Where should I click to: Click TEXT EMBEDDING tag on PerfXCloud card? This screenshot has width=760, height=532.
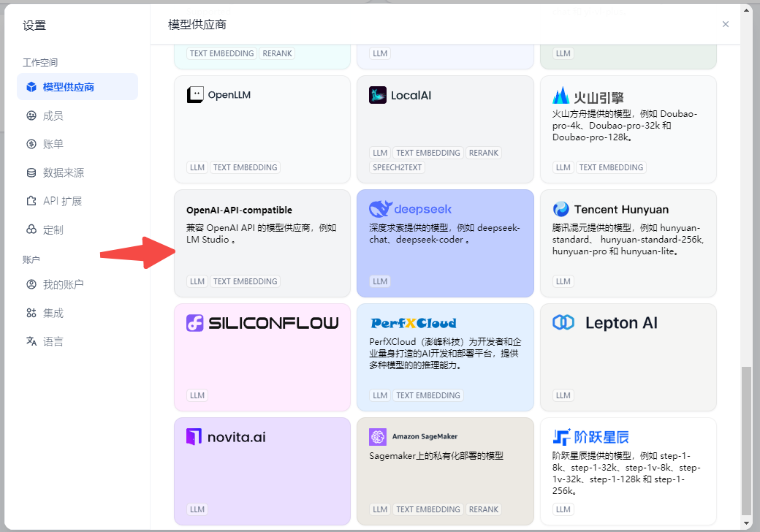click(428, 395)
